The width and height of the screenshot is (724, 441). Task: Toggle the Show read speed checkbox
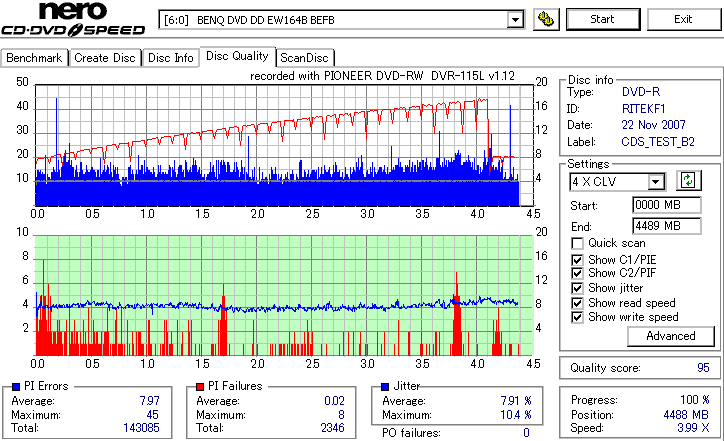(577, 303)
